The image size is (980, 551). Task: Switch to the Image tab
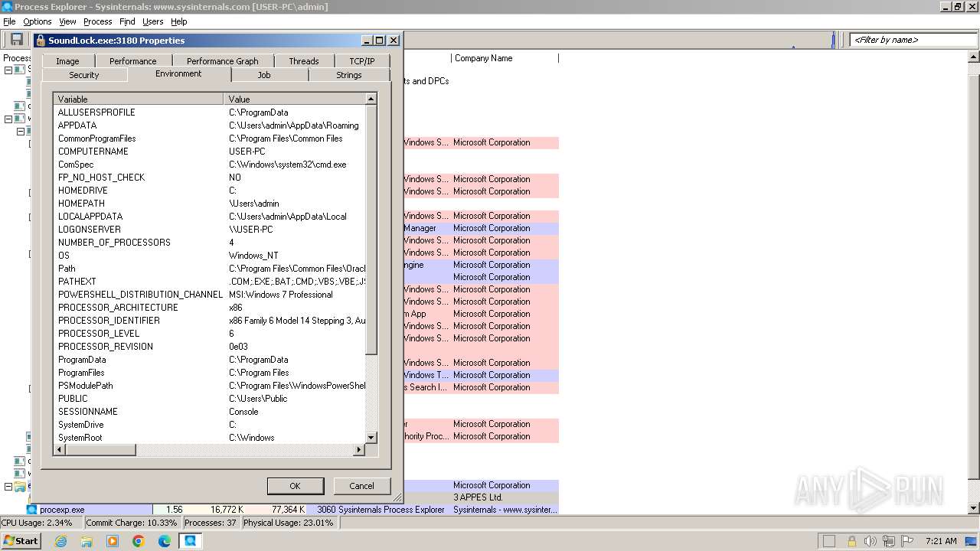pos(67,61)
